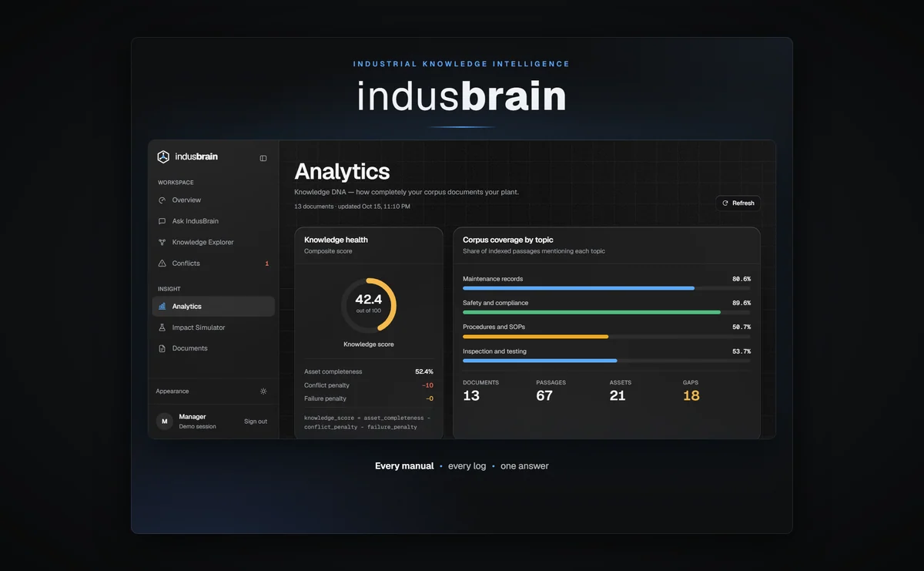The image size is (924, 571).
Task: Click the Ask IndusBrain chat icon
Action: [x=162, y=221]
